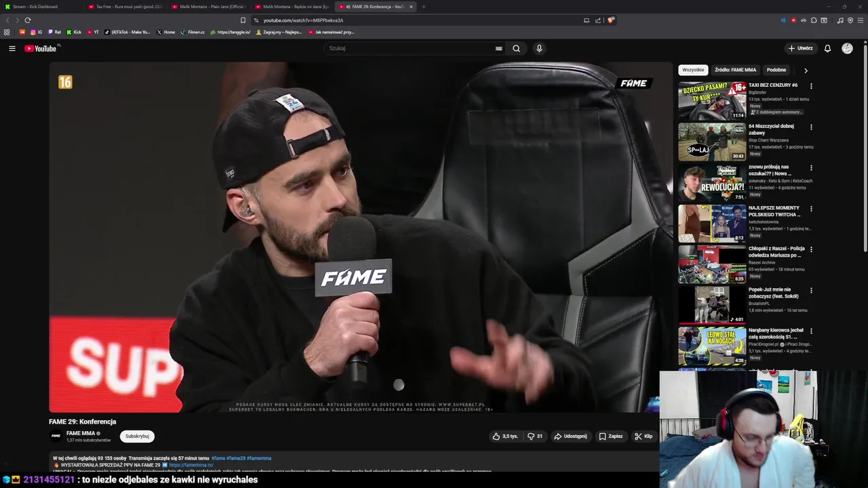
Task: Open the famemma.tv link in description
Action: [x=191, y=465]
